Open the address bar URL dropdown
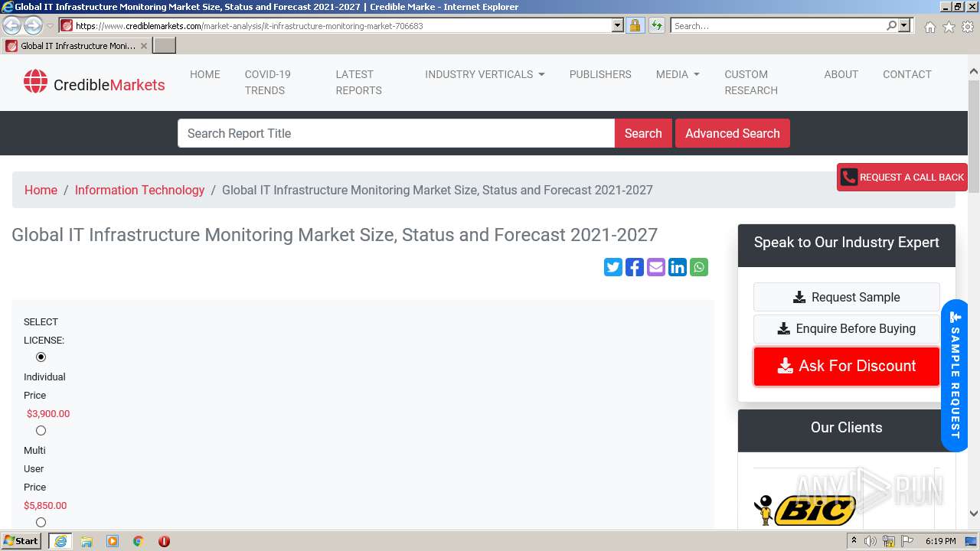Image resolution: width=980 pixels, height=551 pixels. 618,25
